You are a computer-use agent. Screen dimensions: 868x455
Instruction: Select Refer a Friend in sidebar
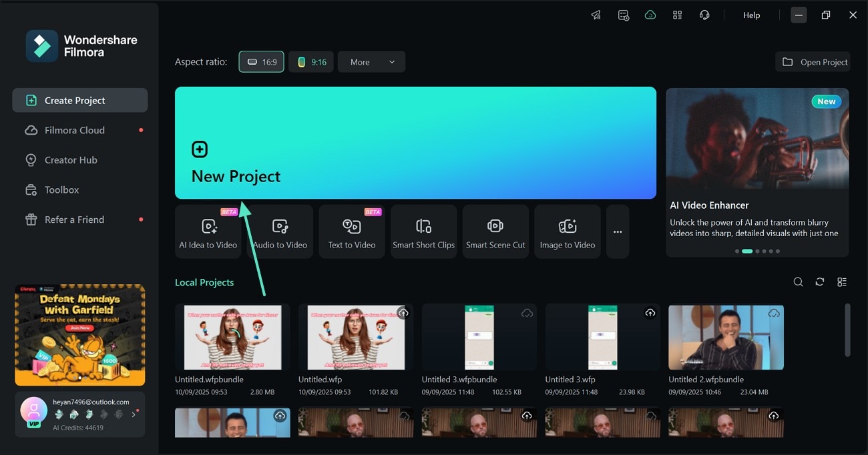pyautogui.click(x=80, y=219)
